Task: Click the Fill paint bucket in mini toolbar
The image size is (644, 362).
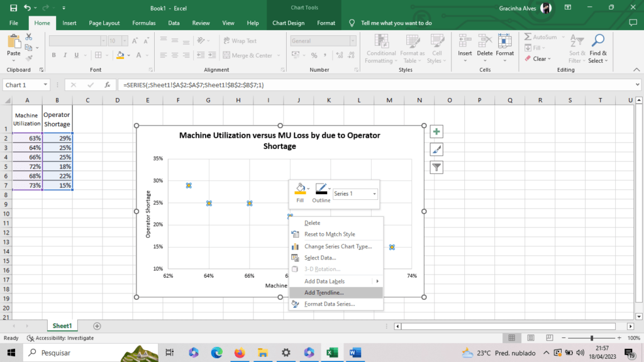Action: 300,189
